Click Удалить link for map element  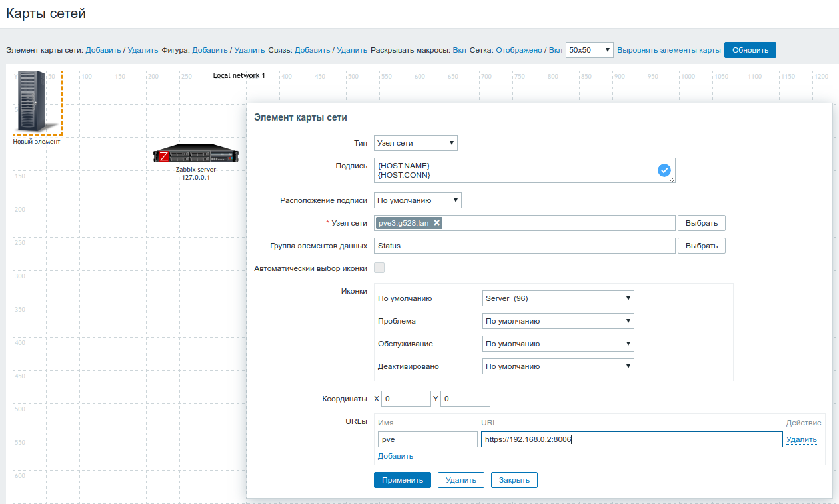(143, 50)
